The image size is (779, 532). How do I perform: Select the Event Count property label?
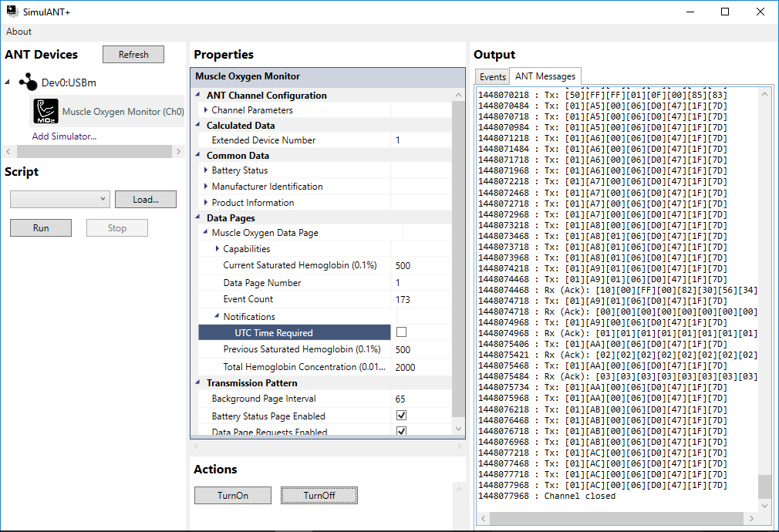coord(248,299)
